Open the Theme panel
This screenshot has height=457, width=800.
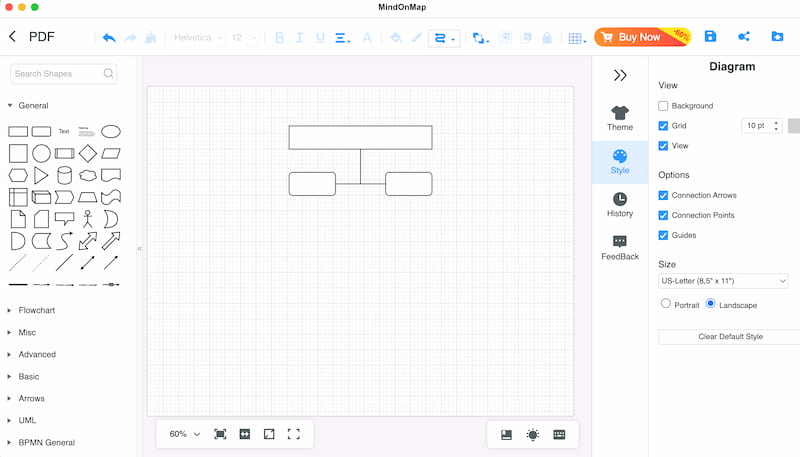pos(620,118)
